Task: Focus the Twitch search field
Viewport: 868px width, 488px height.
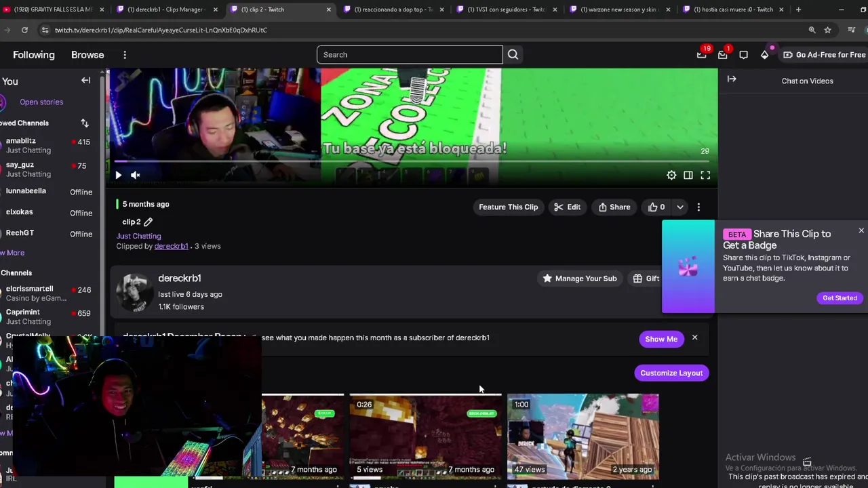Action: point(410,55)
